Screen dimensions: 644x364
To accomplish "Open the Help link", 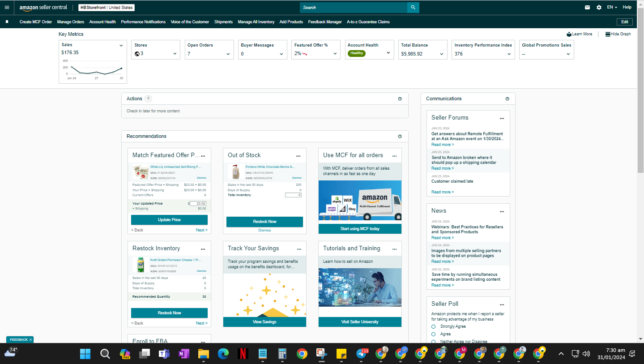I will pos(627,7).
